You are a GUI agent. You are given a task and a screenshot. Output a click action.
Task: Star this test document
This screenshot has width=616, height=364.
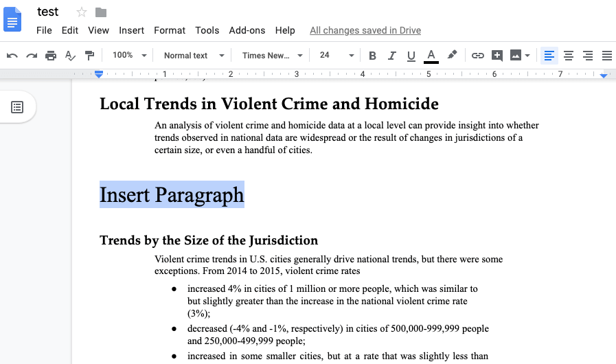[x=82, y=12]
